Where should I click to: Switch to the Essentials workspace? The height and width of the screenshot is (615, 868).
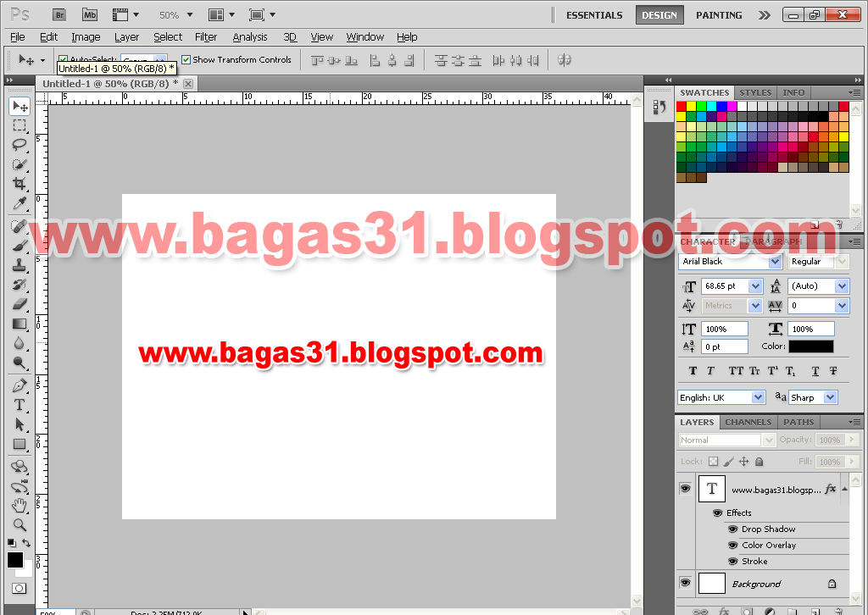click(x=594, y=15)
